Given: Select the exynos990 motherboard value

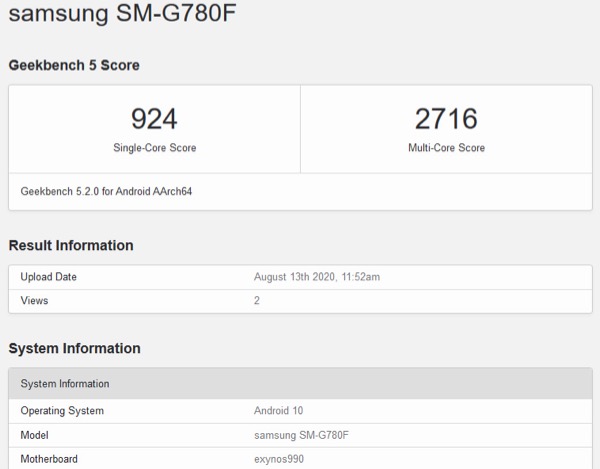Looking at the screenshot, I should click(279, 459).
